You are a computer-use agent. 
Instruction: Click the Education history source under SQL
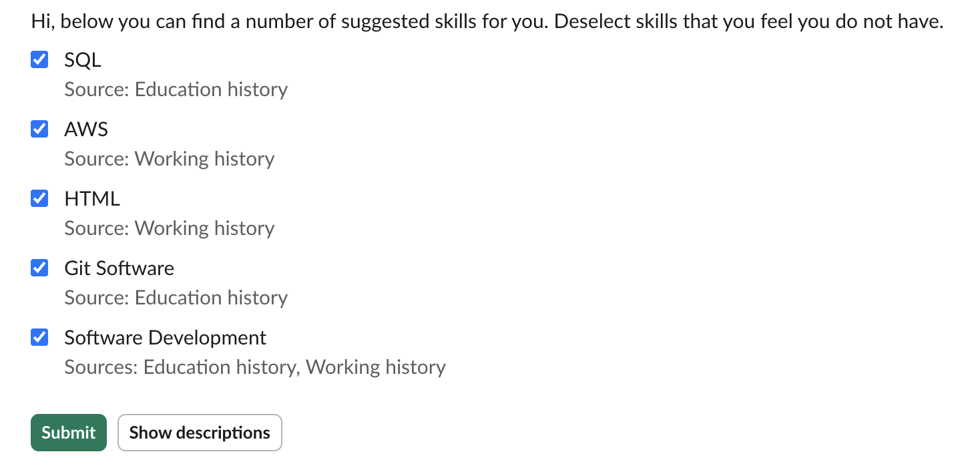coord(176,89)
